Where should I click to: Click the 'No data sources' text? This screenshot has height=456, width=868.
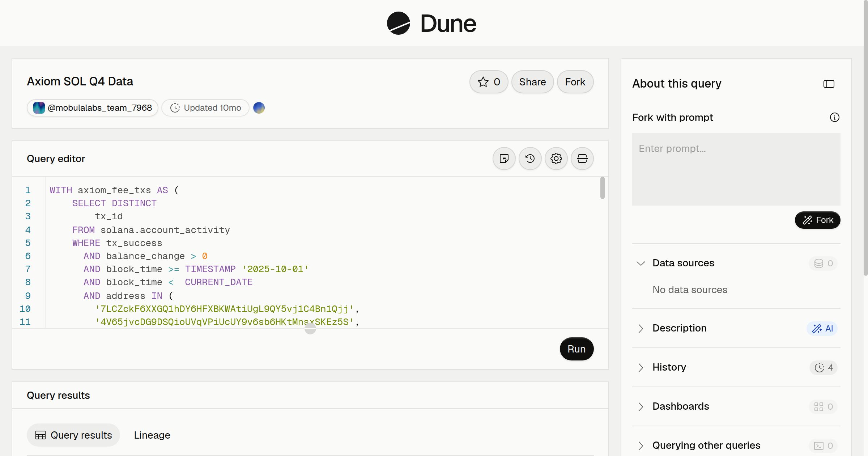point(690,290)
